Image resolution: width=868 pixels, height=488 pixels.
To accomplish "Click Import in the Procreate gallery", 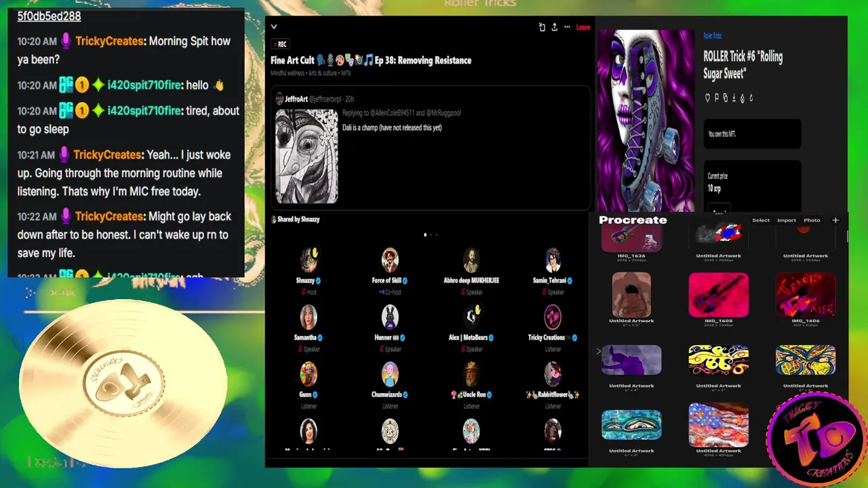I will click(787, 220).
